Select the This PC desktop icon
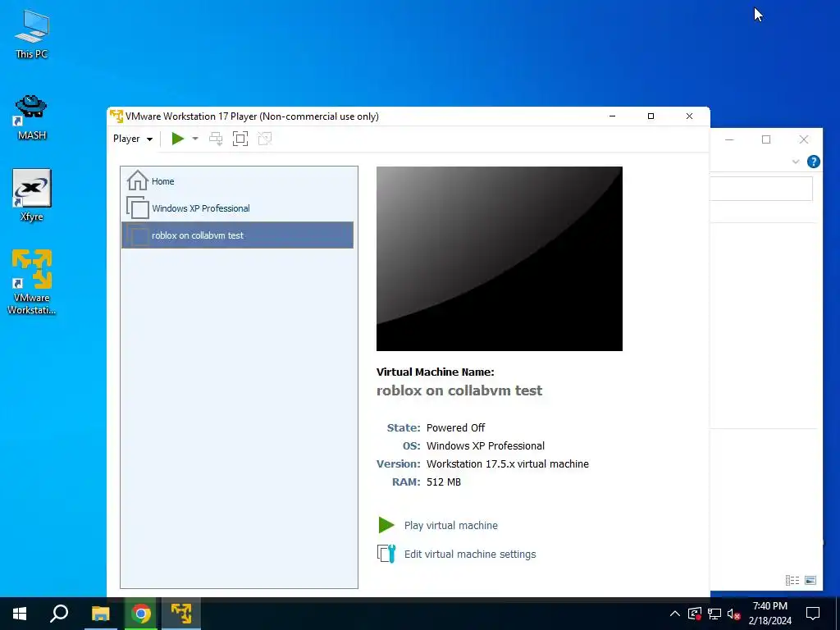840x630 pixels. (32, 34)
